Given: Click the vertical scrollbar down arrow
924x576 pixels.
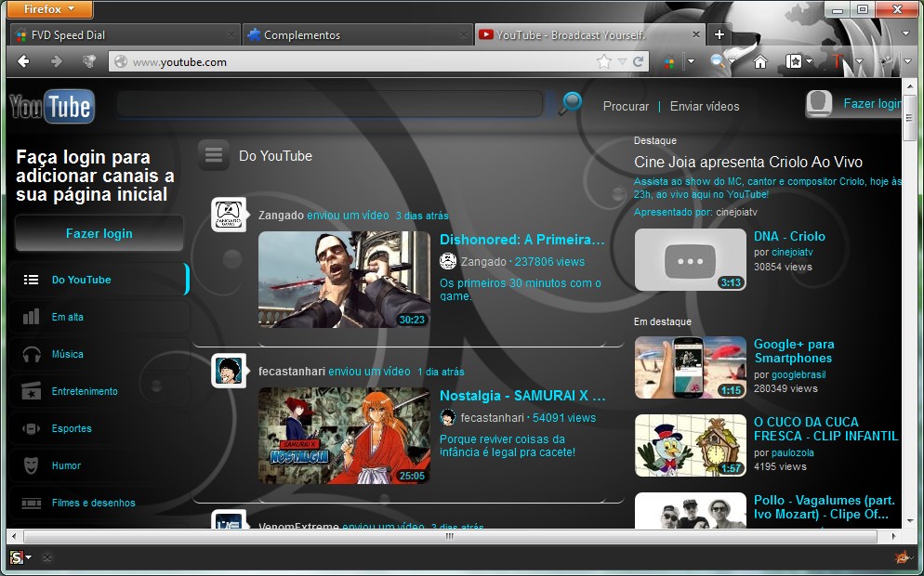Looking at the screenshot, I should 910,521.
